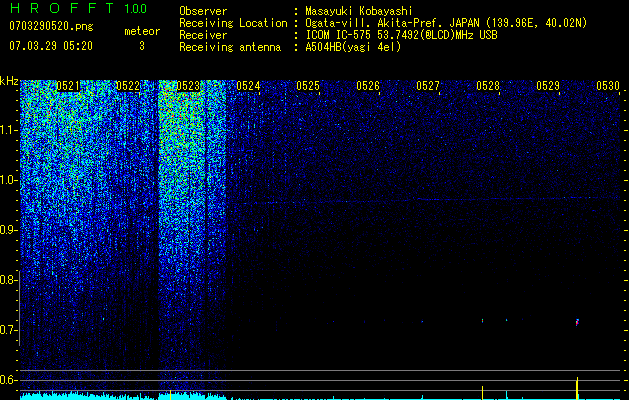Click the timestamp 07.03.29 05:20

[51, 46]
